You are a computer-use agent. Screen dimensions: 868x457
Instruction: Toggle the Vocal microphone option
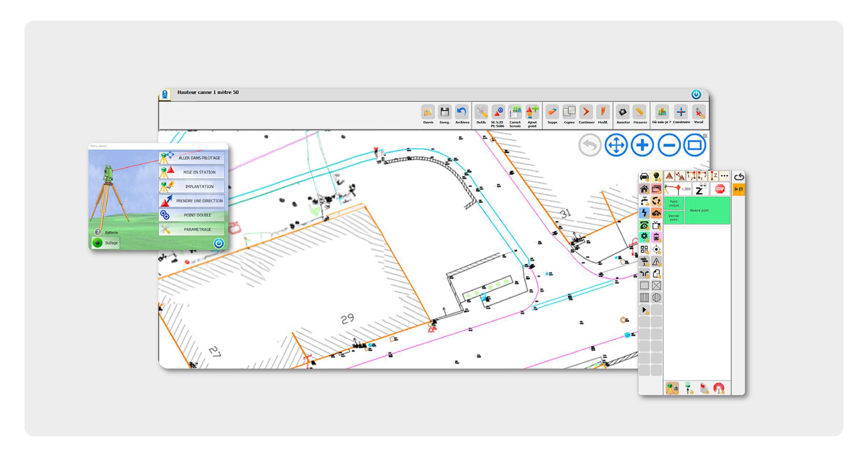[x=698, y=112]
